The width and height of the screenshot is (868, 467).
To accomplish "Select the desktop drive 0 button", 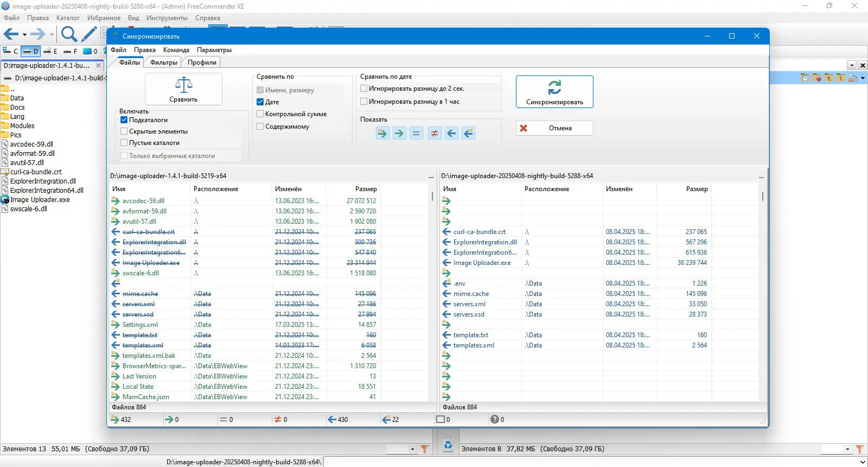I will point(90,52).
